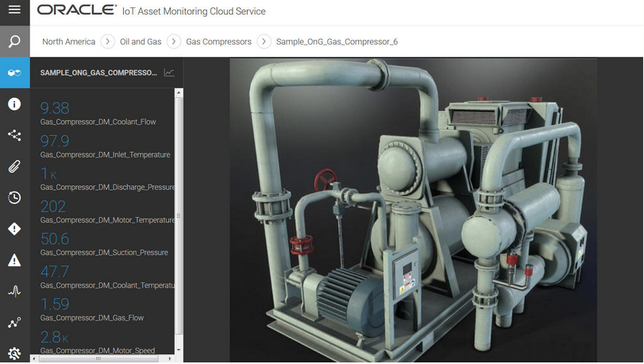Open the connected nodes sidebar icon
Viewport: 644px width, 364px height.
tap(14, 135)
